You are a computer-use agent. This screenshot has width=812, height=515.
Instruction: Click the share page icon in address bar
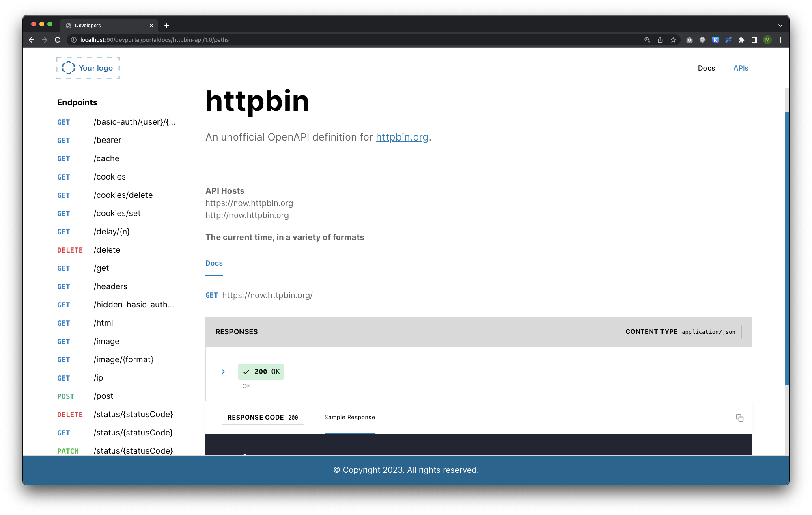point(660,40)
